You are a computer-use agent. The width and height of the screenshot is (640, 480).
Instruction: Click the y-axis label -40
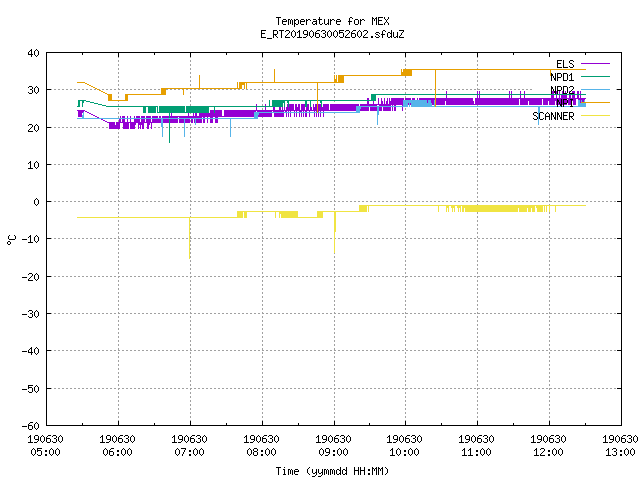pyautogui.click(x=31, y=351)
